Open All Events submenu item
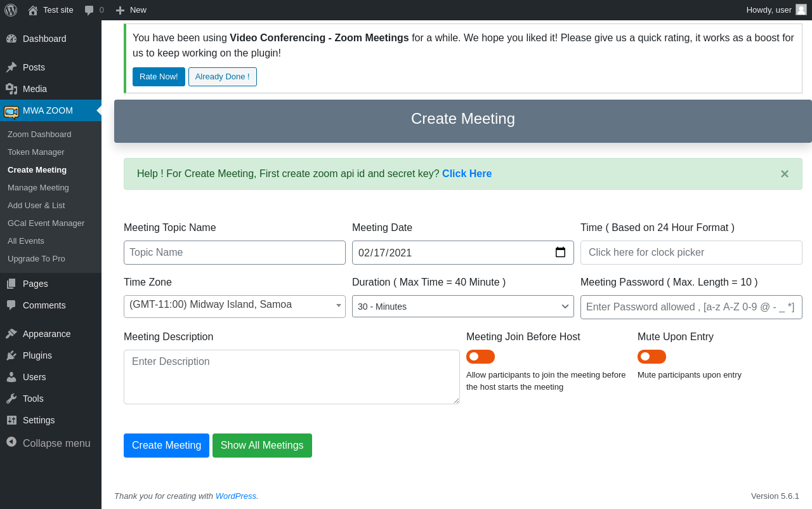 click(26, 241)
